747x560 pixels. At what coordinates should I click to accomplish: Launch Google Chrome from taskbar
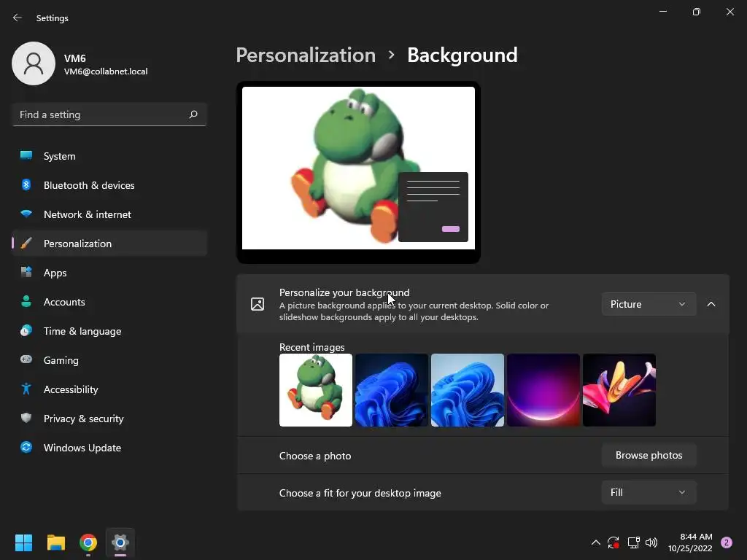pyautogui.click(x=88, y=542)
